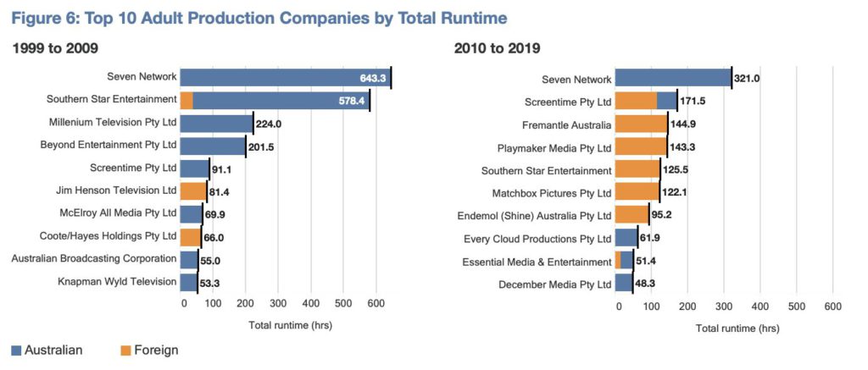Select the 'Fremantle Australia' label

point(567,125)
